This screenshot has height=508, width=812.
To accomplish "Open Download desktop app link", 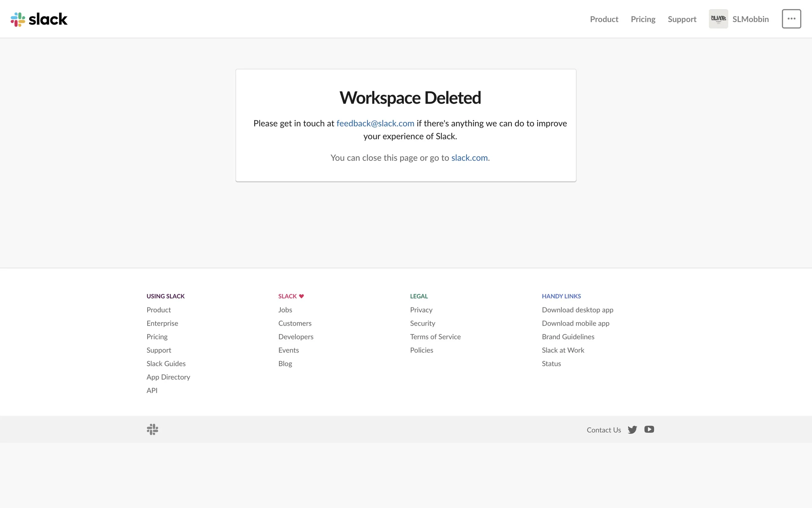I will coord(577,309).
